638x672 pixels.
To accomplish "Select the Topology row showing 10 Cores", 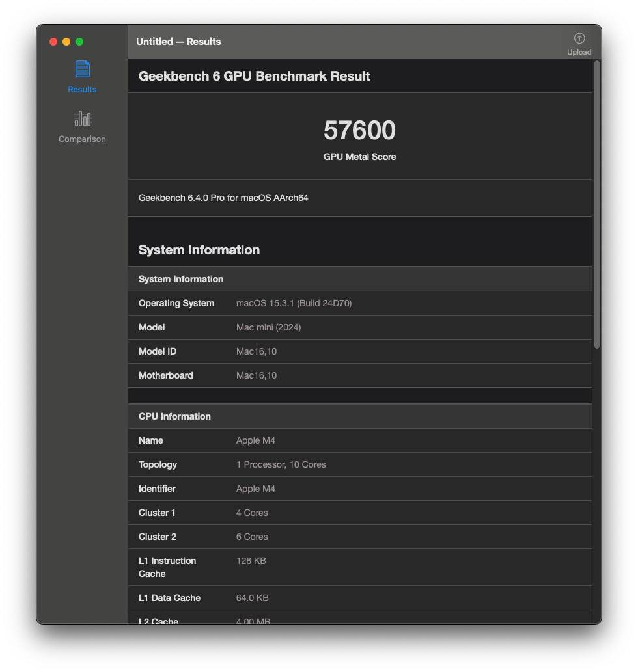I will (x=281, y=464).
